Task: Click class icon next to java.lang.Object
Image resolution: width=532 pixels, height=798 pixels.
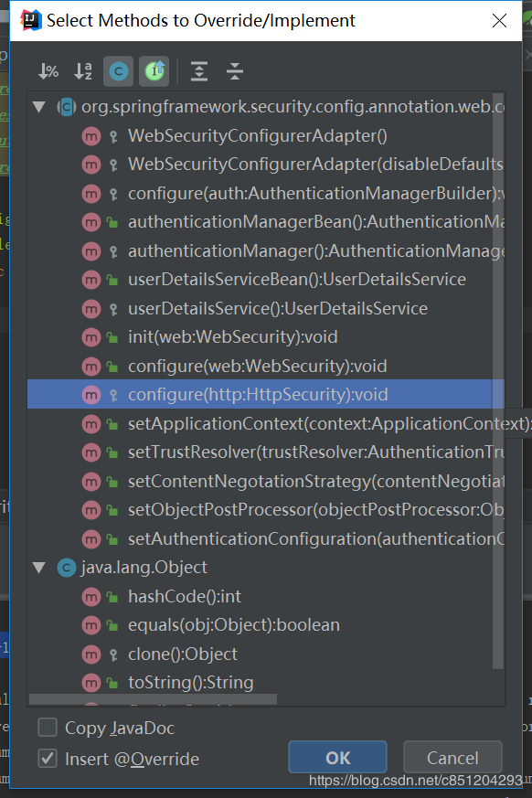Action: coord(66,568)
